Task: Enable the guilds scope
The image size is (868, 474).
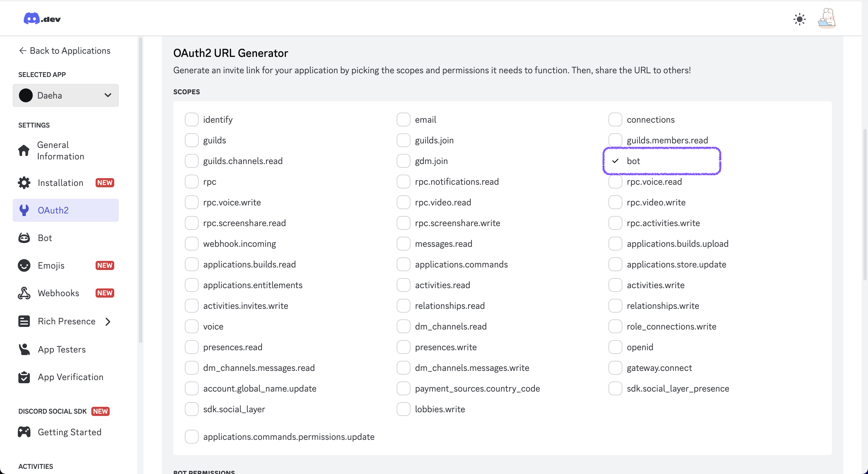Action: [x=191, y=140]
